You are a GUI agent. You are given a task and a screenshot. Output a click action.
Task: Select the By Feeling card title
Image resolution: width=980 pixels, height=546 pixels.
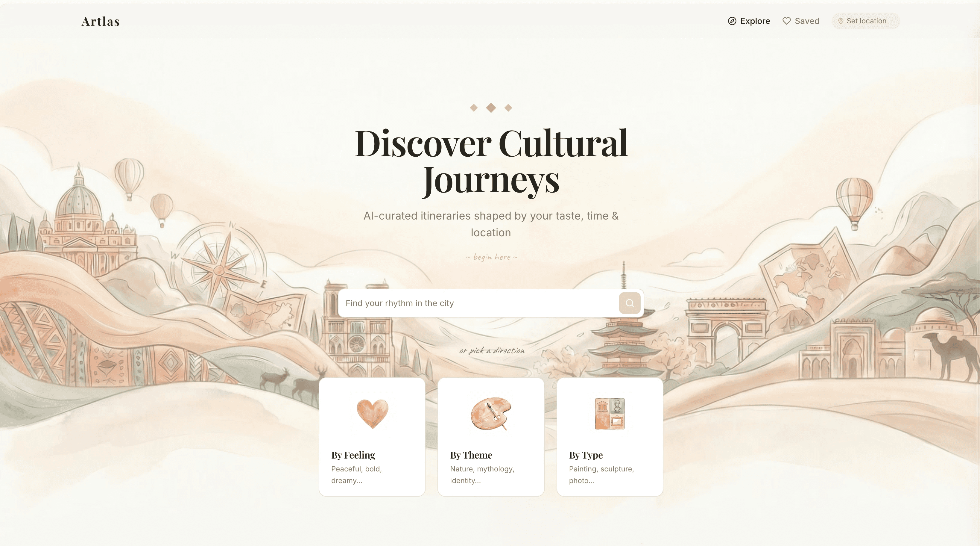[x=353, y=455]
